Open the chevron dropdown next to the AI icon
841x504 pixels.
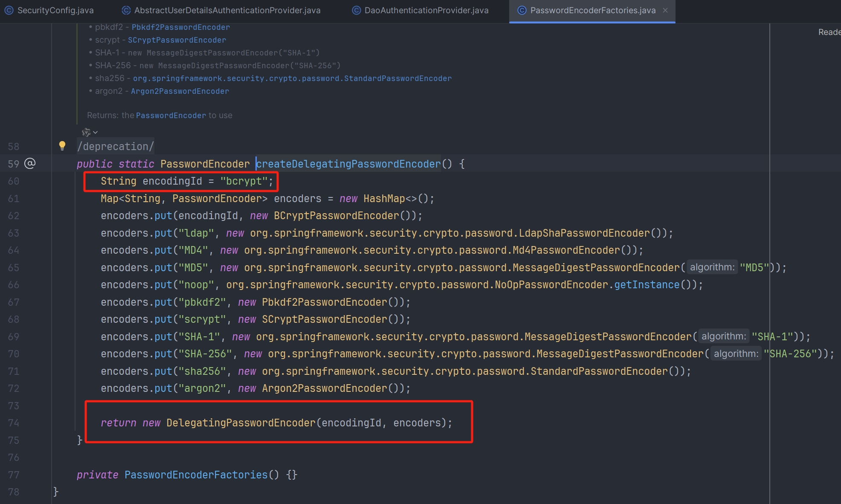coord(96,132)
